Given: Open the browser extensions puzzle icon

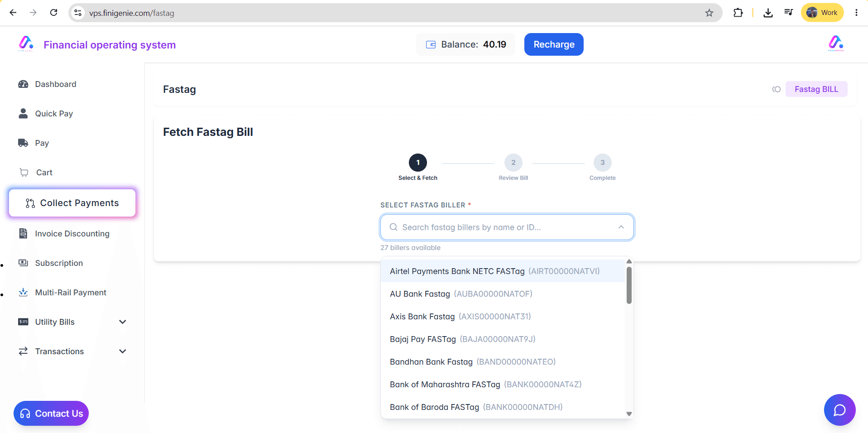Looking at the screenshot, I should [x=738, y=13].
